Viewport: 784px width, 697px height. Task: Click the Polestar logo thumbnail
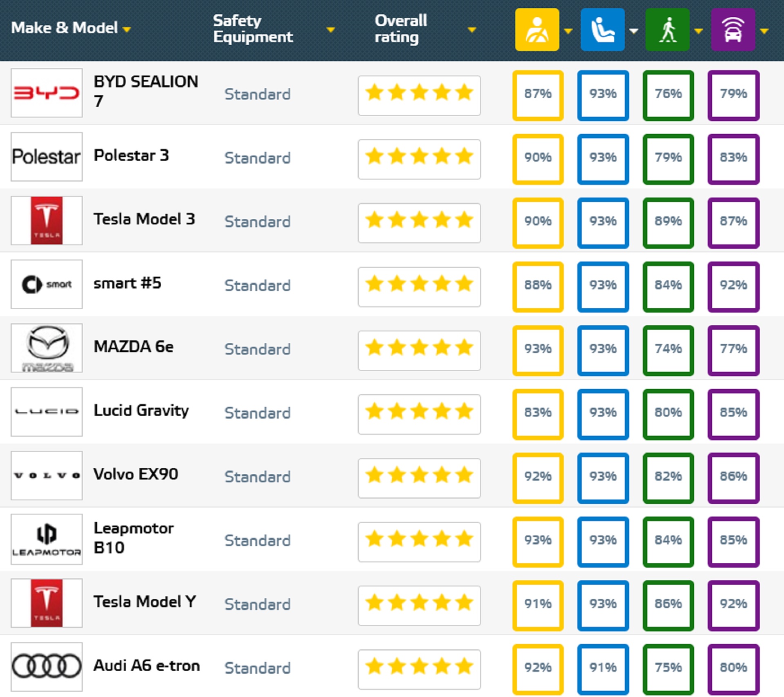(47, 157)
